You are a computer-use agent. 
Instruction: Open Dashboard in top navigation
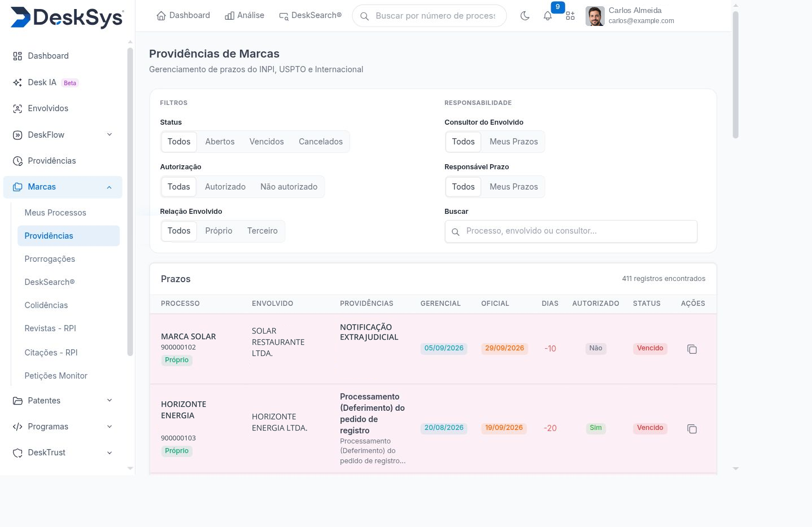coord(183,16)
